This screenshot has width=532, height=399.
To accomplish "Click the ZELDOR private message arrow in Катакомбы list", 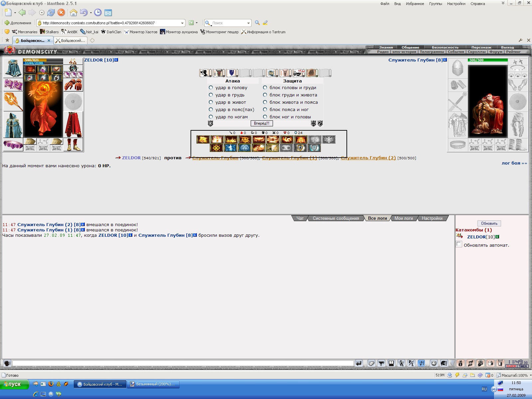I will pyautogui.click(x=460, y=236).
